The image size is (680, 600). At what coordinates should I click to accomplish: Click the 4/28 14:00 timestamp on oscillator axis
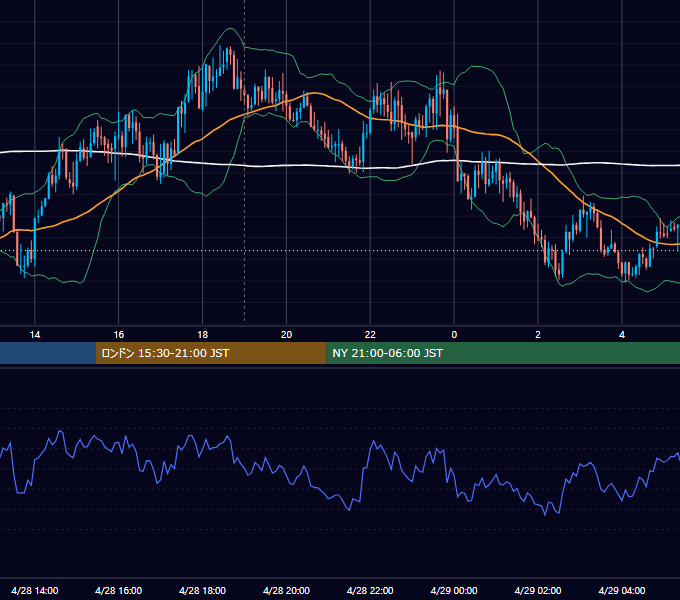[35, 590]
